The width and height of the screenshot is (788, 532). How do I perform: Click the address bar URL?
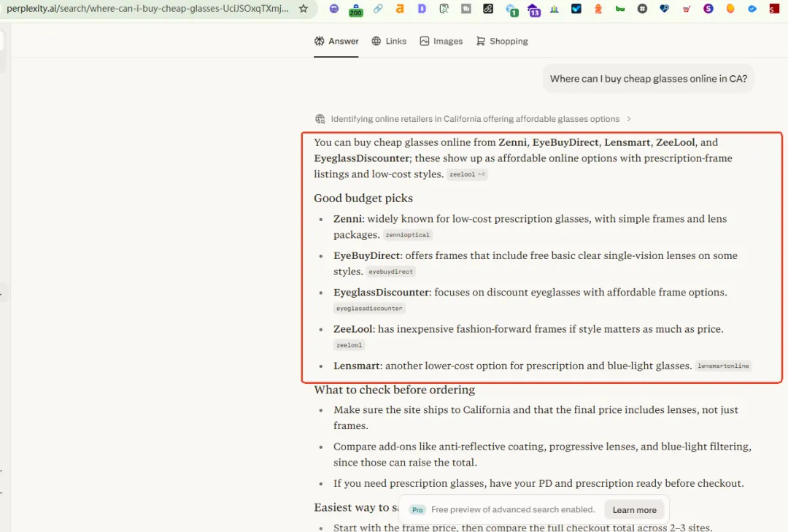147,9
